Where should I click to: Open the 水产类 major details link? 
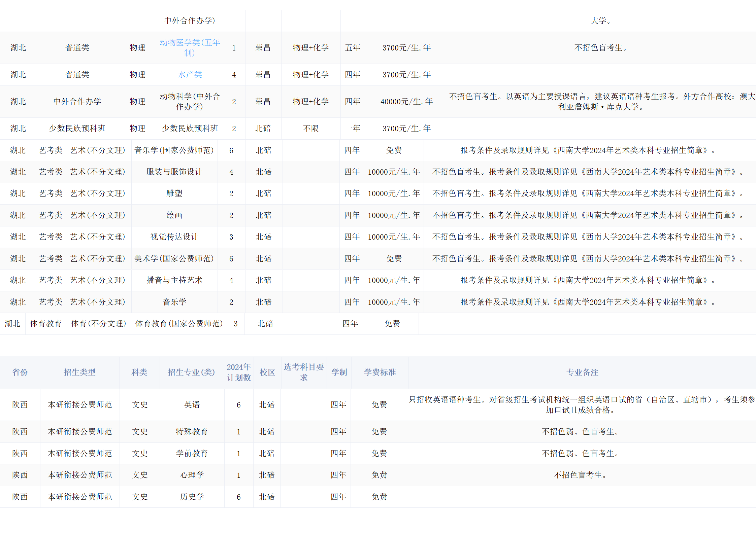pos(190,74)
